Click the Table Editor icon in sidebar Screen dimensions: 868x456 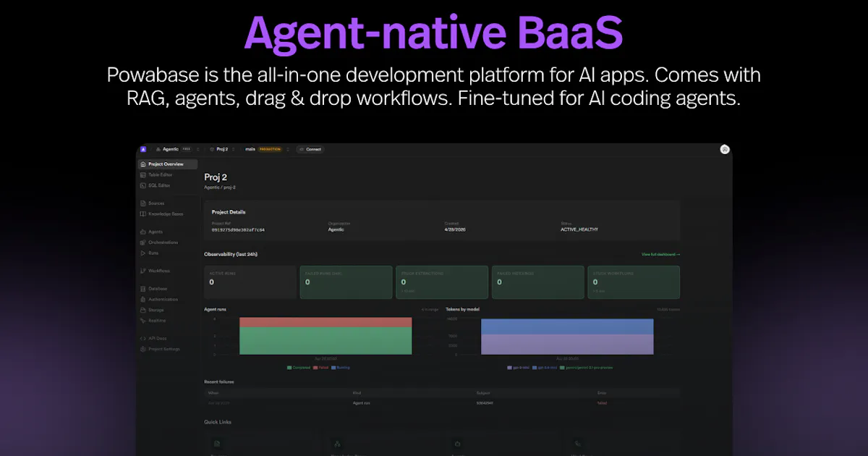click(x=142, y=174)
